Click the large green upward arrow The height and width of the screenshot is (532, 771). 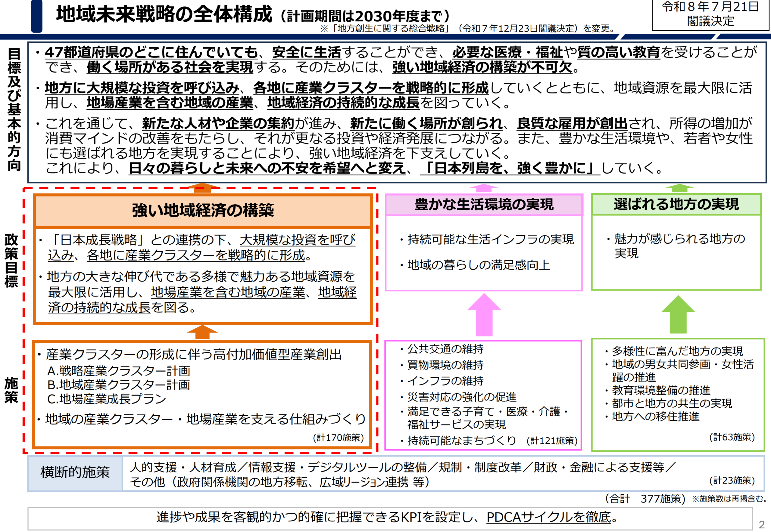[x=678, y=314]
